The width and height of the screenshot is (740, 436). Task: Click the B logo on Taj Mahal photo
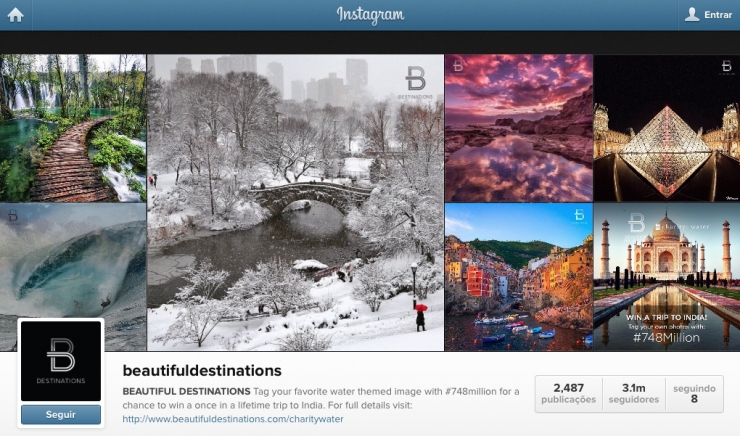(636, 222)
